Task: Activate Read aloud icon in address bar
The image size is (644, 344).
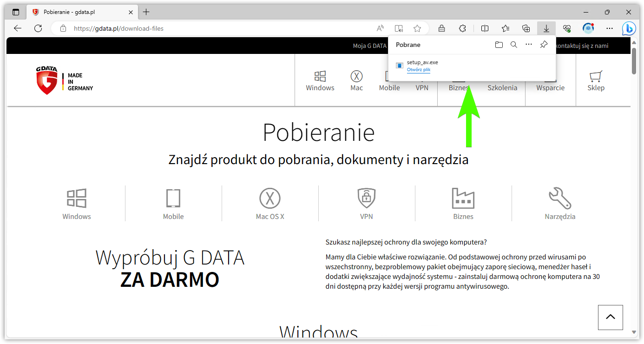Action: pyautogui.click(x=381, y=28)
